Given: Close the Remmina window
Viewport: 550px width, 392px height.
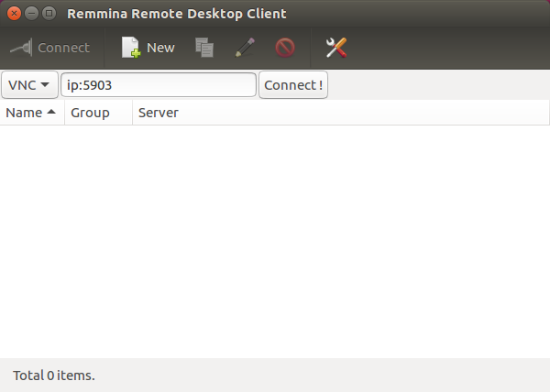Looking at the screenshot, I should [x=14, y=14].
